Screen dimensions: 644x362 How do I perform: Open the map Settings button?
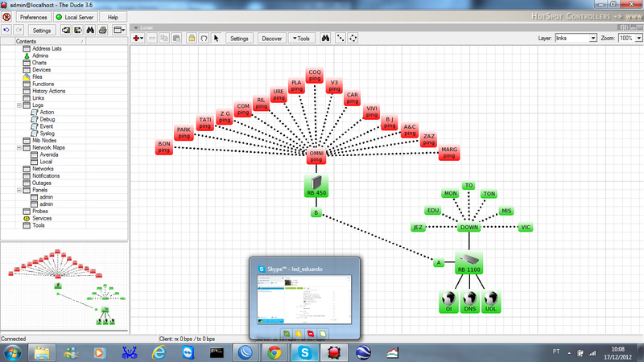point(239,38)
